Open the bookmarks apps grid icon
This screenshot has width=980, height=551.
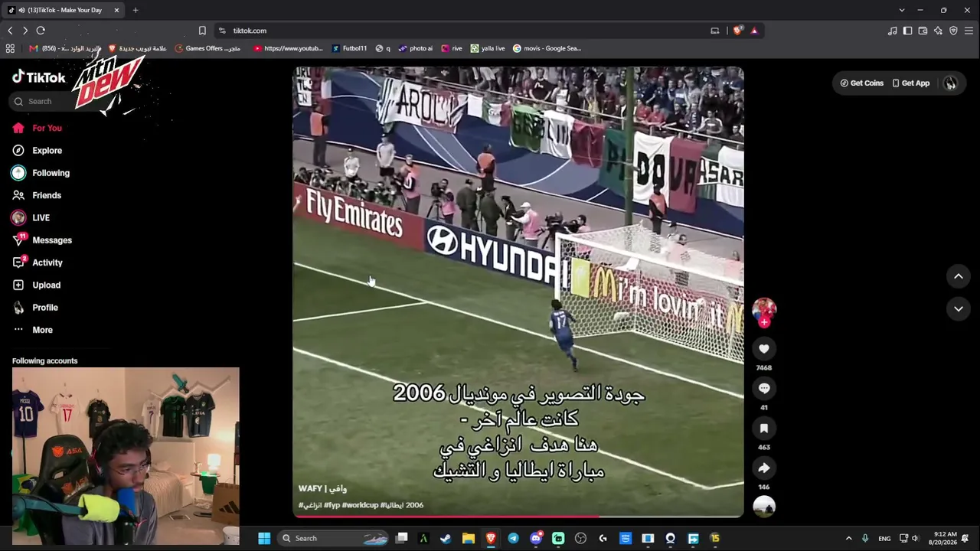tap(10, 48)
